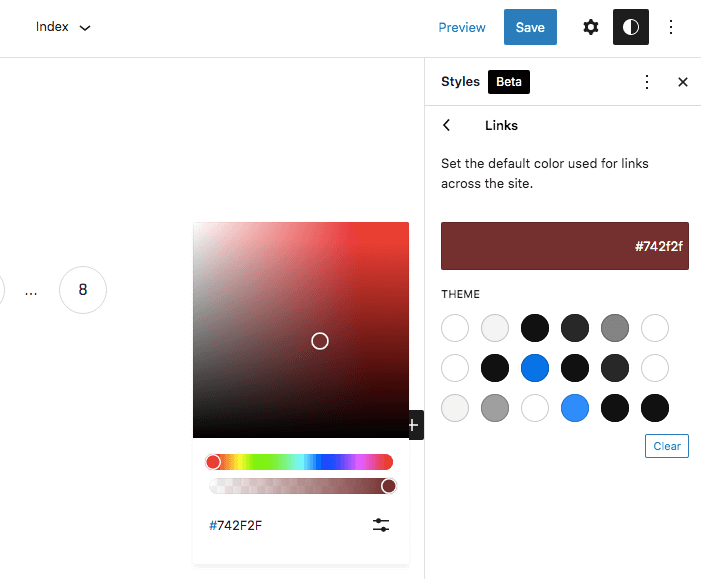Screen dimensions: 701x579
Task: Click the alpha transparency slider handle
Action: (389, 486)
